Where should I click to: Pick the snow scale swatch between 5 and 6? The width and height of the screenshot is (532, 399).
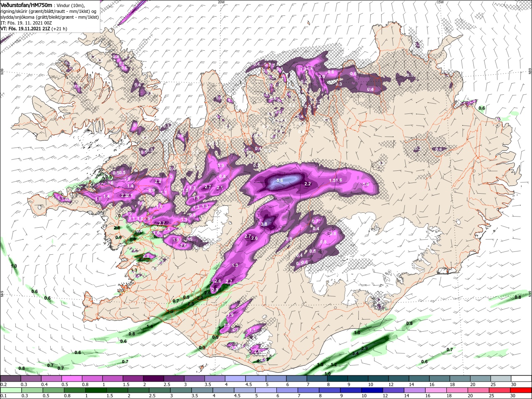coord(276,379)
